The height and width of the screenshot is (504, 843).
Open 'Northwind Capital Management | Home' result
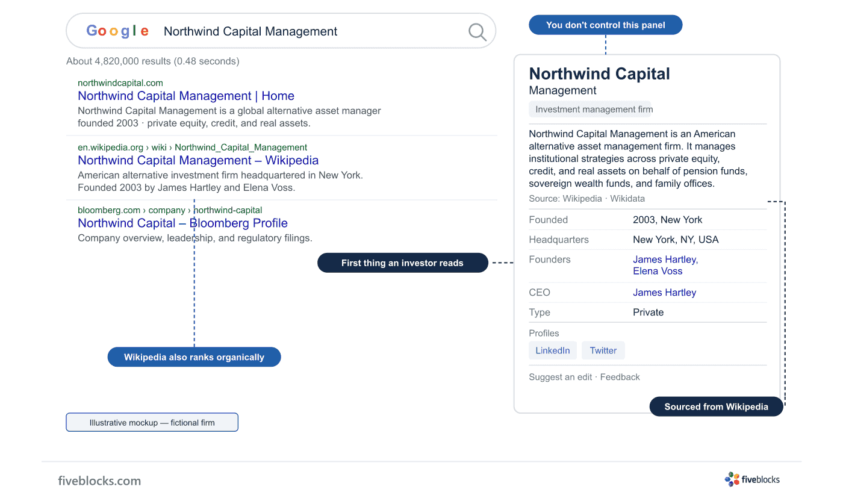186,96
